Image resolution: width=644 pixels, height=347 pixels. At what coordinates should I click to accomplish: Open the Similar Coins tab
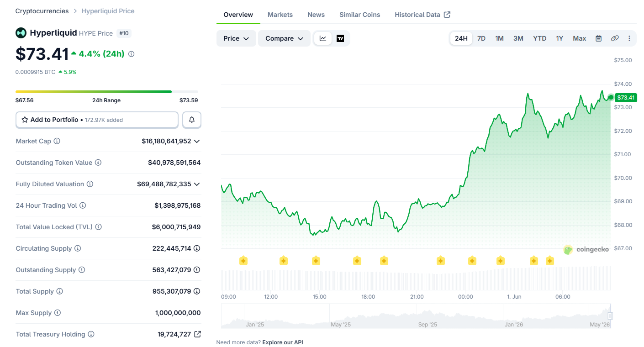tap(359, 15)
